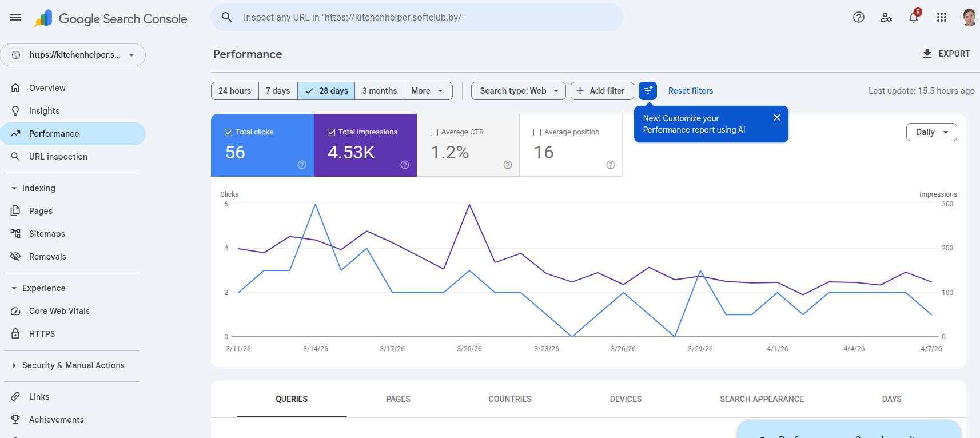Open the notifications bell
The height and width of the screenshot is (438, 980).
point(914,17)
